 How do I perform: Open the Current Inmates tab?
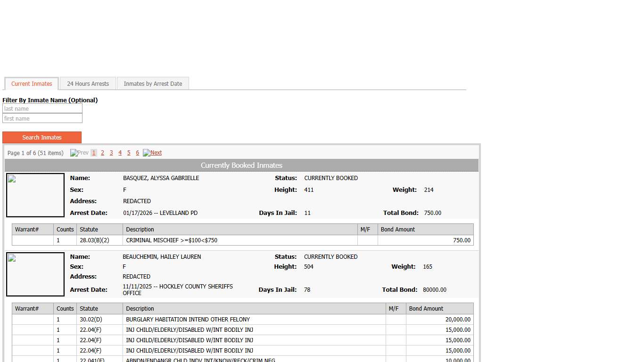coord(32,84)
